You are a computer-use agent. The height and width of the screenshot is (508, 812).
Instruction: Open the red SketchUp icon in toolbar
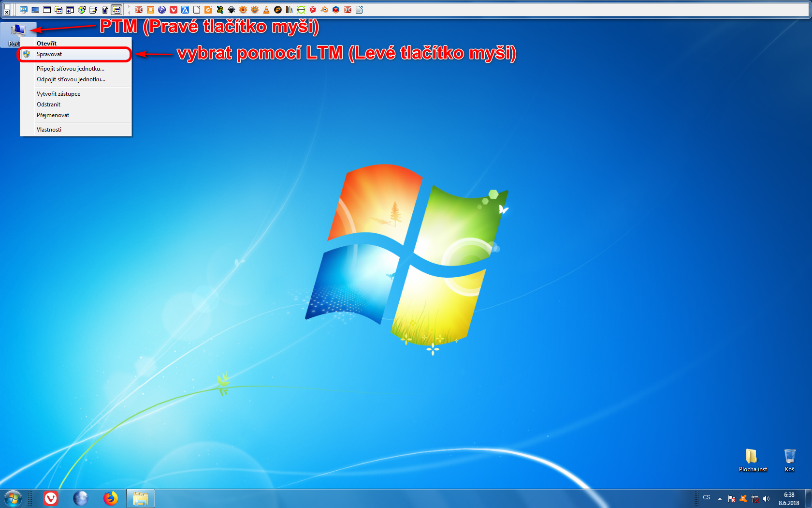[313, 10]
